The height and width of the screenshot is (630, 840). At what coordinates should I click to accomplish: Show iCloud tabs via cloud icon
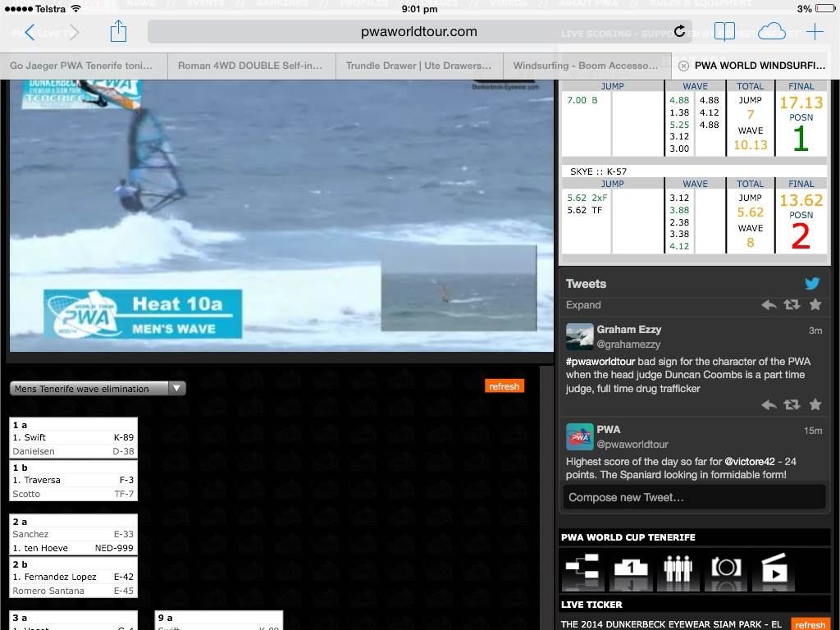(771, 32)
